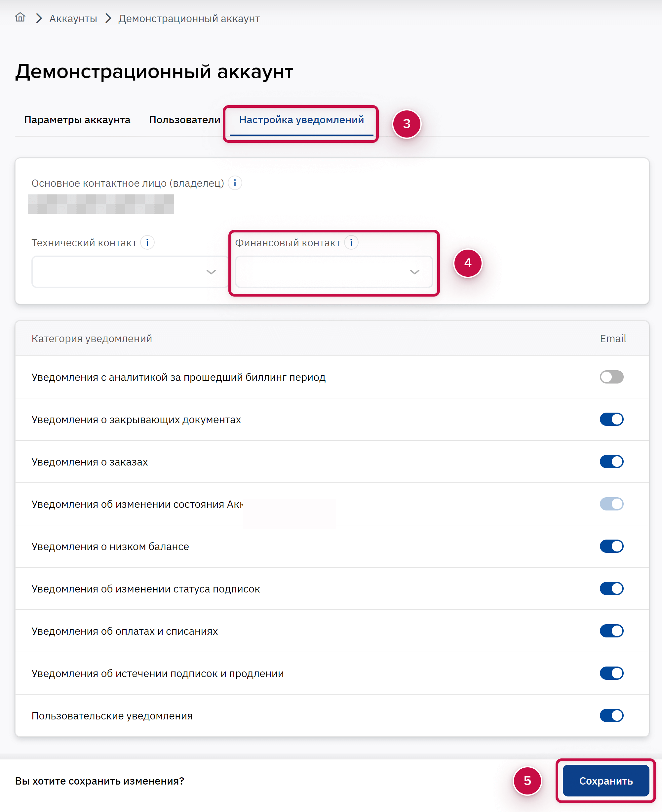Turn off notifications о заказах toggle
Screen dimensions: 662x812
[611, 462]
